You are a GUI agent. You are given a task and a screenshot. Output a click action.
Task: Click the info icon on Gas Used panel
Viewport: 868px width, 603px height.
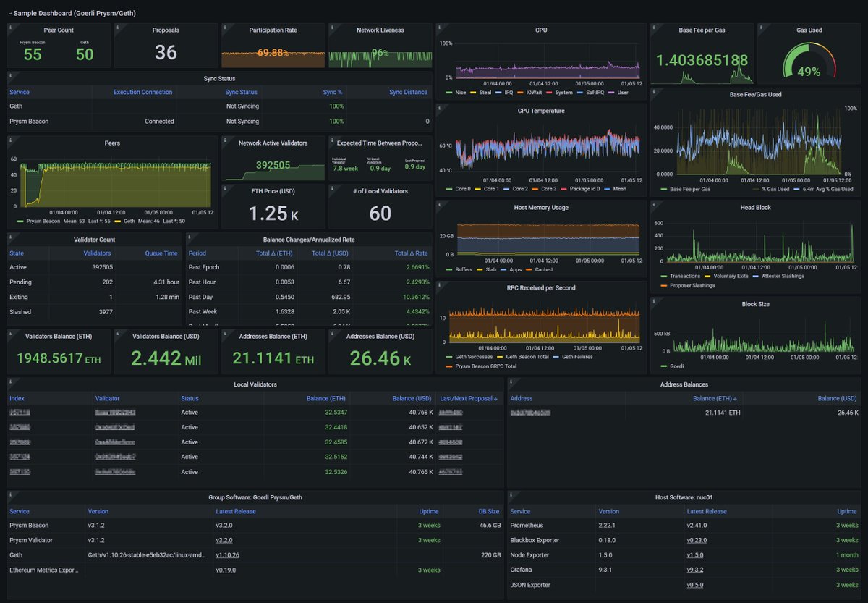(760, 27)
